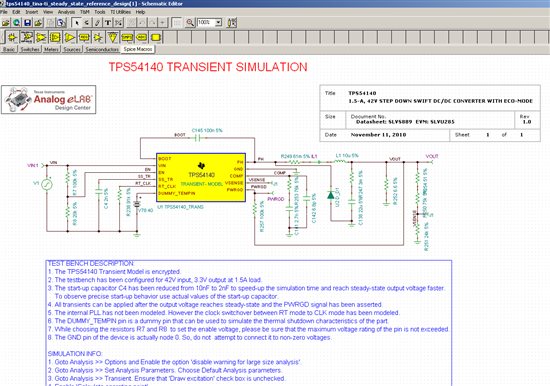550x386 pixels.
Task: Click the magnifier zoom icon
Action: click(x=190, y=23)
